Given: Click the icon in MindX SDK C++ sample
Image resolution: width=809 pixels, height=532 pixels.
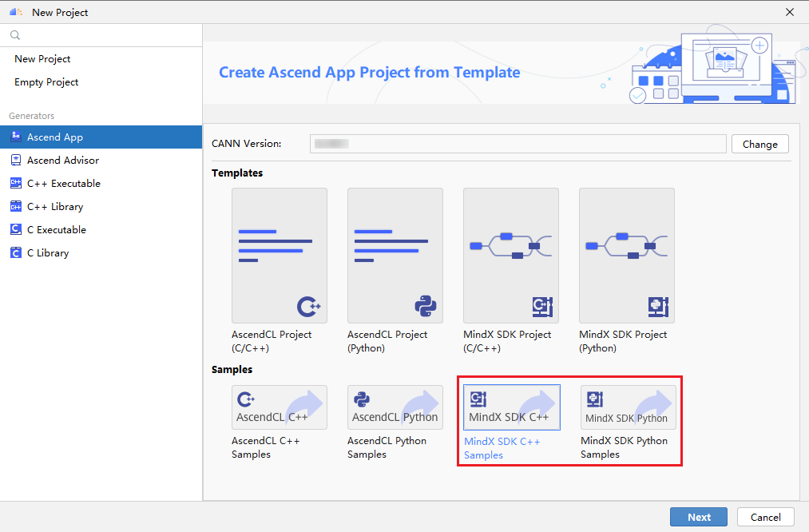Looking at the screenshot, I should tap(478, 399).
